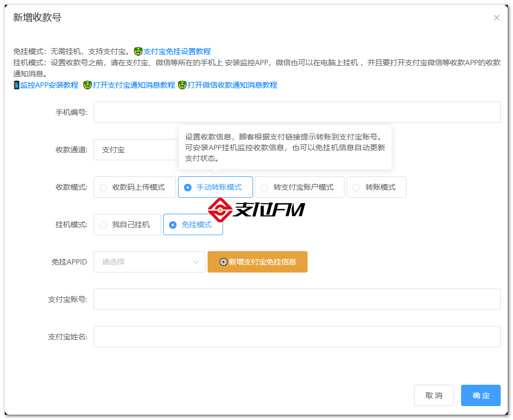Click the 手机编号 label text

[x=71, y=112]
